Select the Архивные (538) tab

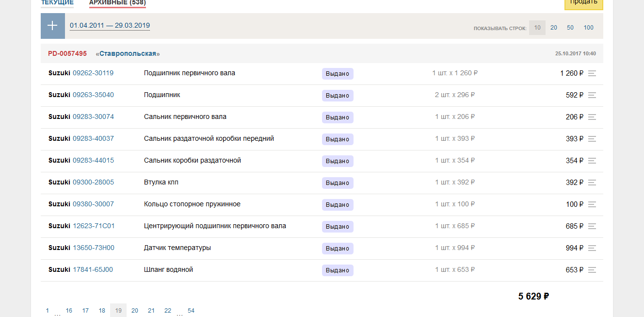pos(117,3)
